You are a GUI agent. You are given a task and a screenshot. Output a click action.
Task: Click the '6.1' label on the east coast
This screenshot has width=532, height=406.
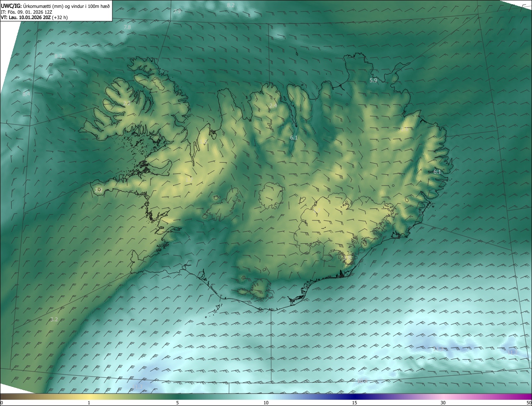coord(437,171)
